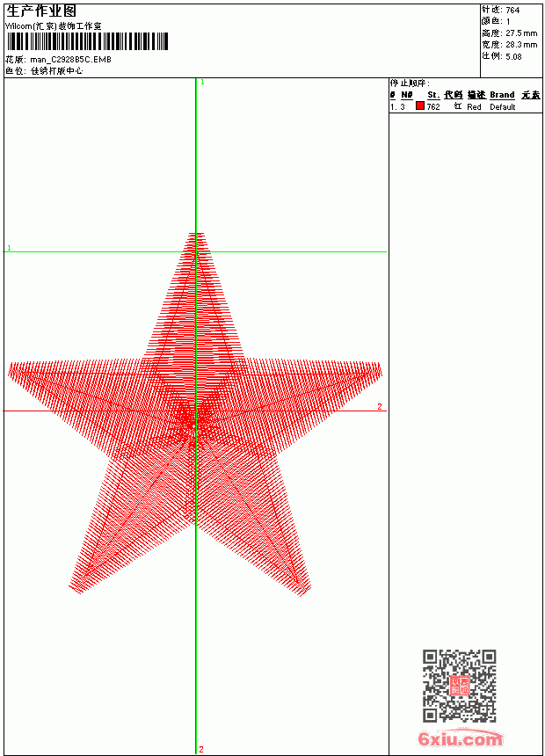Screen dimensions: 545x756
Task: Click the dense center of the red star
Action: 194,425
